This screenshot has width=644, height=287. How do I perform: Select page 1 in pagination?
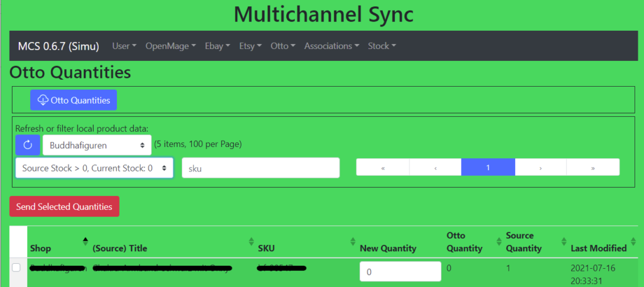tap(488, 168)
